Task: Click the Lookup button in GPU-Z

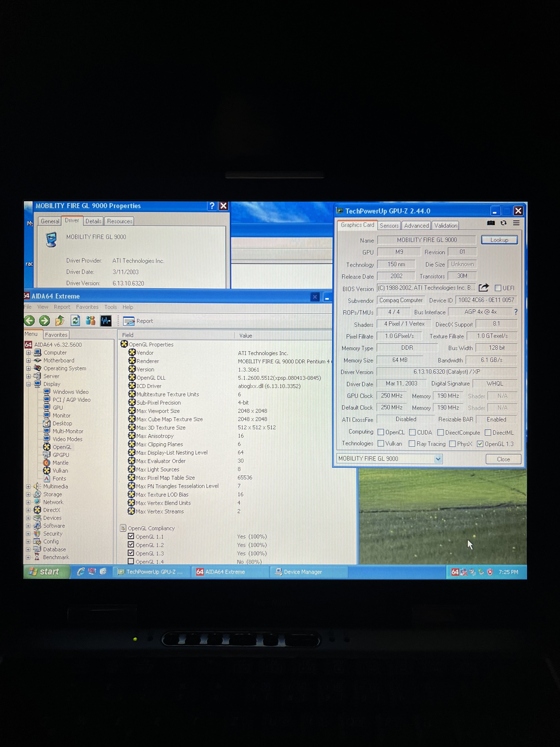Action: pos(499,240)
